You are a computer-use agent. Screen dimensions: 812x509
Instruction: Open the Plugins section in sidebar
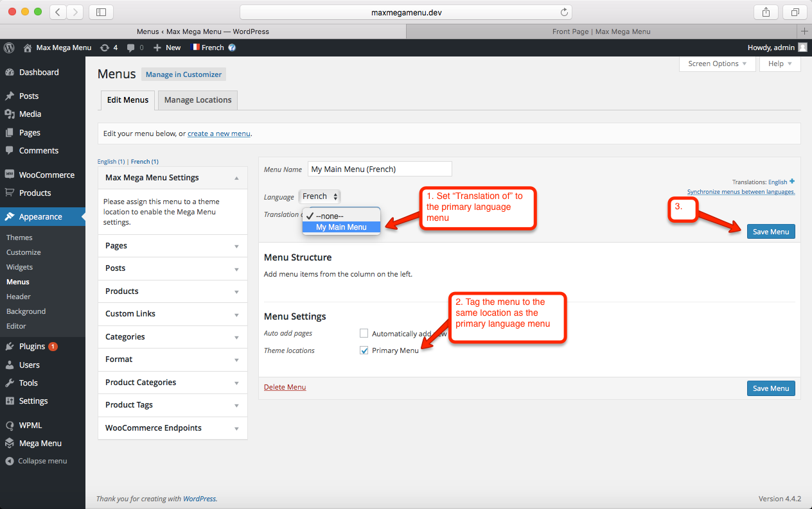32,347
